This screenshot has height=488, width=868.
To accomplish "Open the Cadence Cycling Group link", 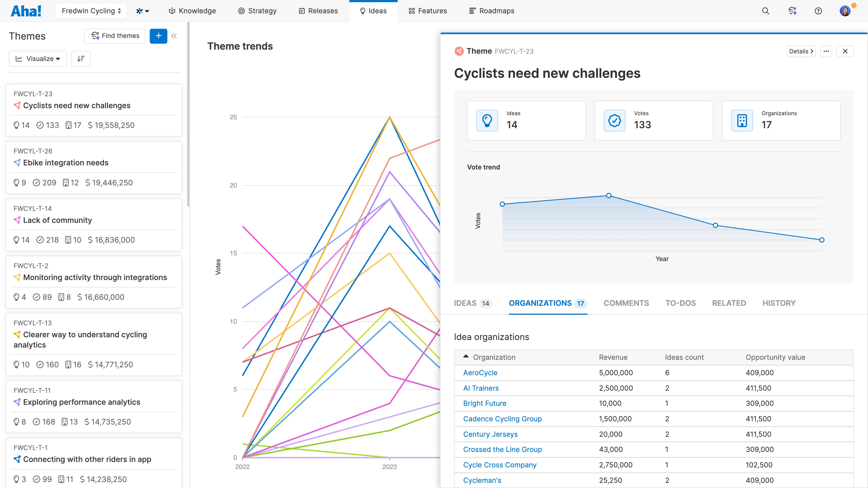I will pyautogui.click(x=502, y=419).
